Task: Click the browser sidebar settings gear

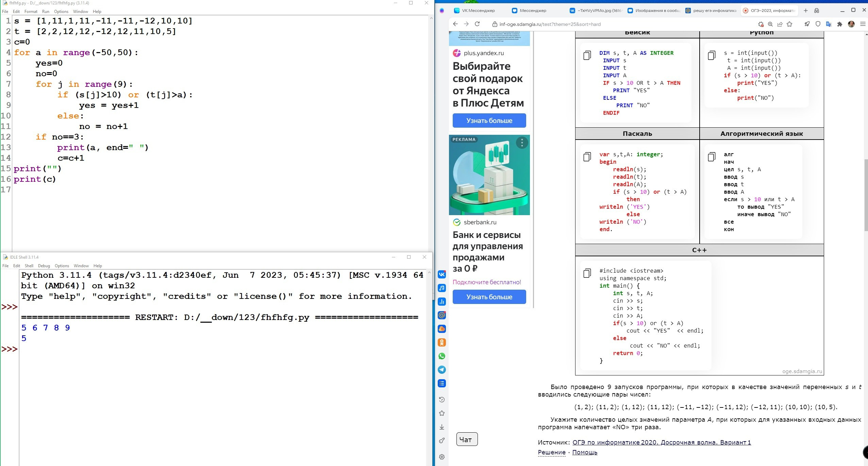Action: click(x=442, y=457)
